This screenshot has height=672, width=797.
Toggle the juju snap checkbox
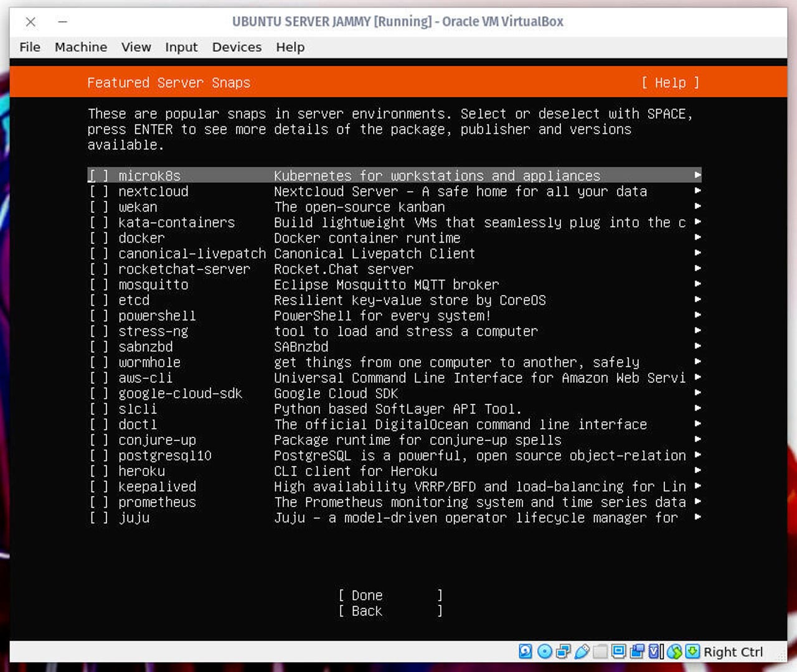pyautogui.click(x=98, y=518)
